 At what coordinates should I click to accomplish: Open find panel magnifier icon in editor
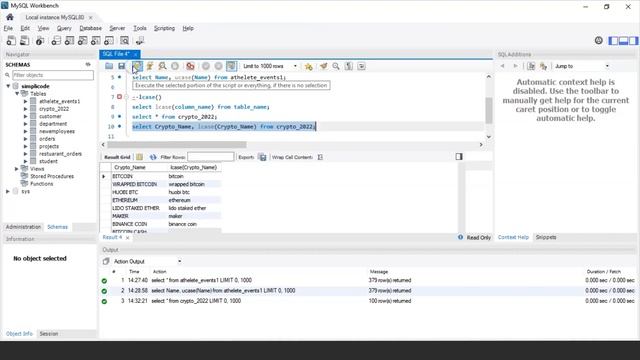[x=336, y=66]
